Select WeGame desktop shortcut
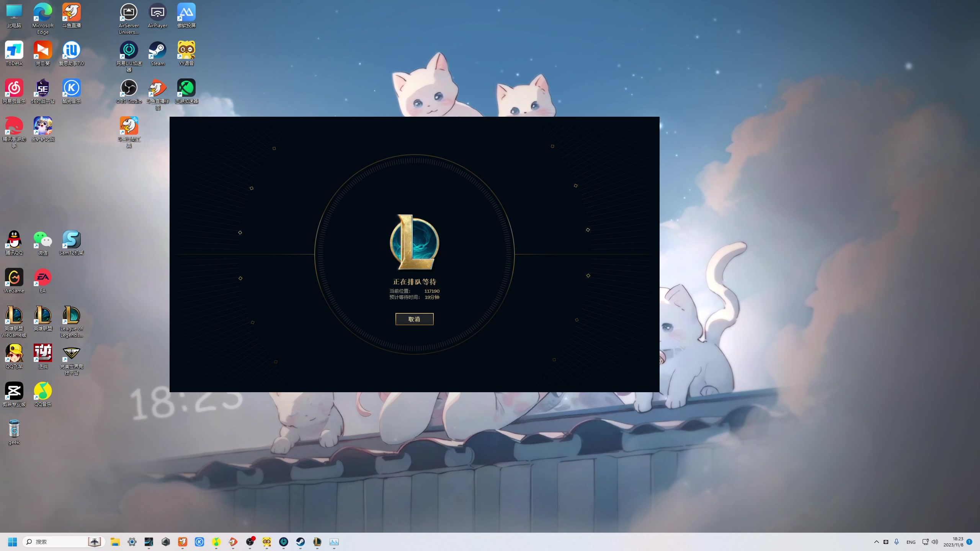The height and width of the screenshot is (551, 980). coord(14,281)
